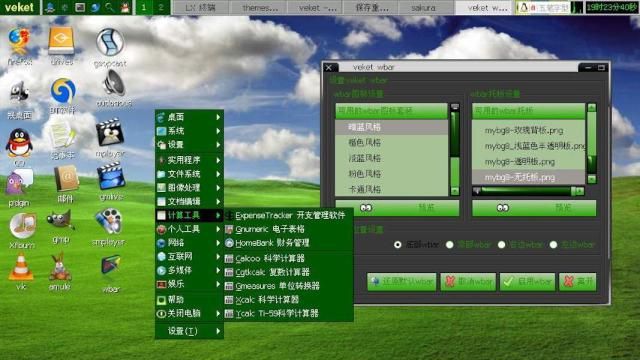Viewport: 640px width, 360px height.
Task: Expand the 多媒体 submenu arrow
Action: [218, 270]
